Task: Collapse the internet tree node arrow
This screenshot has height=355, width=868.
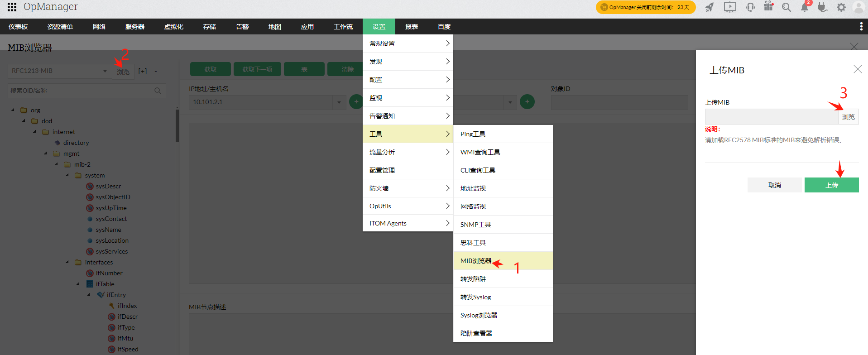Action: pos(34,132)
